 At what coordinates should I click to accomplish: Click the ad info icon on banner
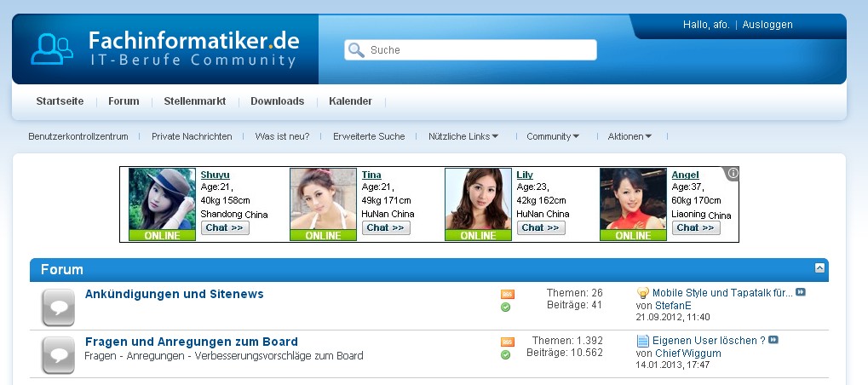point(733,173)
